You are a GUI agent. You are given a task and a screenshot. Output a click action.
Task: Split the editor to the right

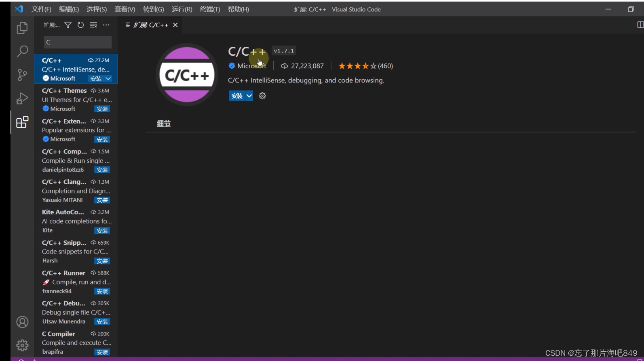640,25
